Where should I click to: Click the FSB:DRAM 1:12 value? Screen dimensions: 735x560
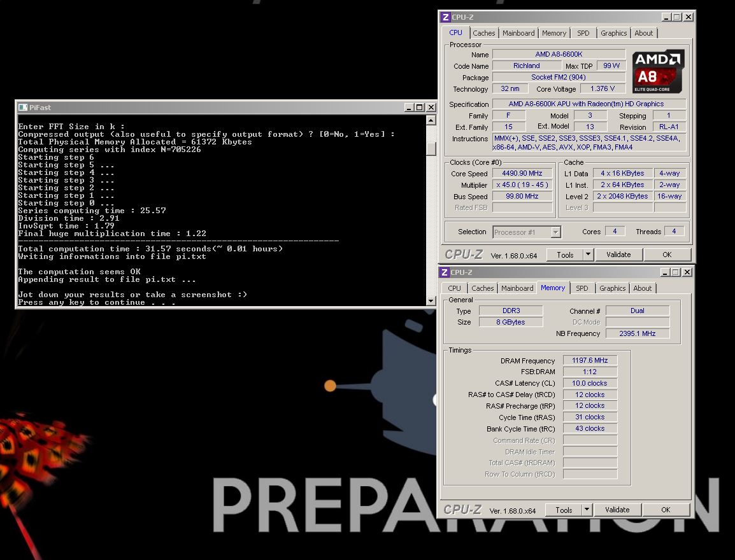click(590, 372)
